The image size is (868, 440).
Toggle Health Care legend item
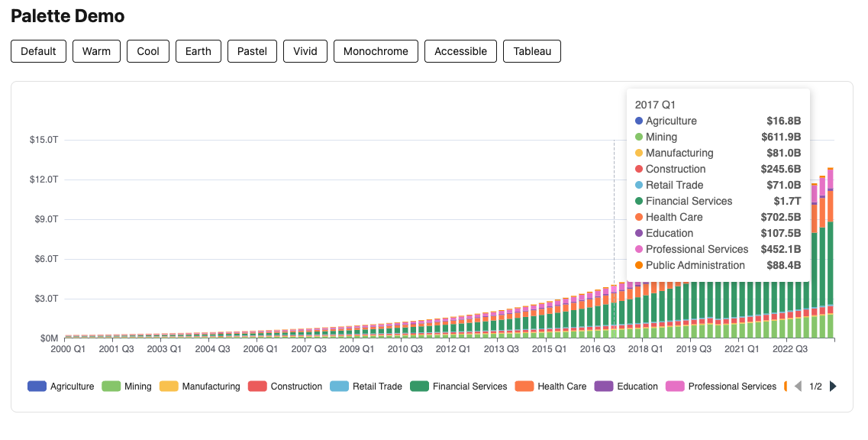point(551,387)
